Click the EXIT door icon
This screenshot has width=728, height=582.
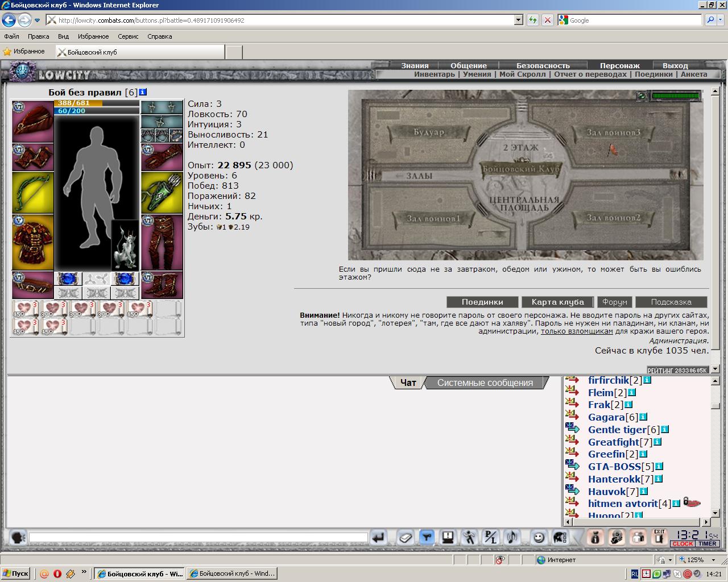(659, 537)
